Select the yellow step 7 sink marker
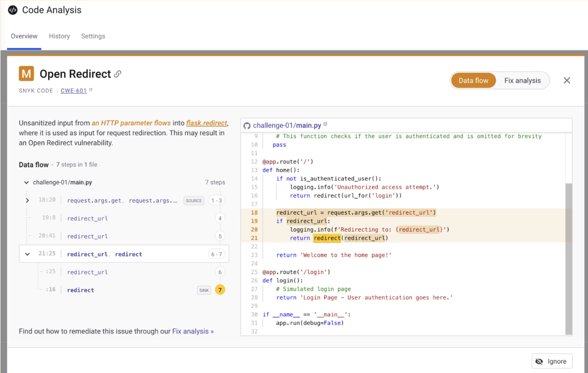Image resolution: width=588 pixels, height=373 pixels. coord(220,290)
